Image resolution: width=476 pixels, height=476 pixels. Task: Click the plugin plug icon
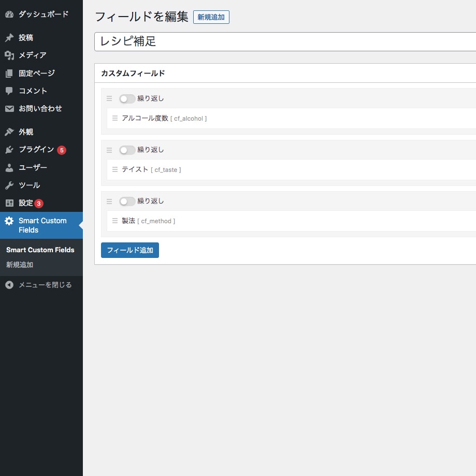tap(9, 149)
